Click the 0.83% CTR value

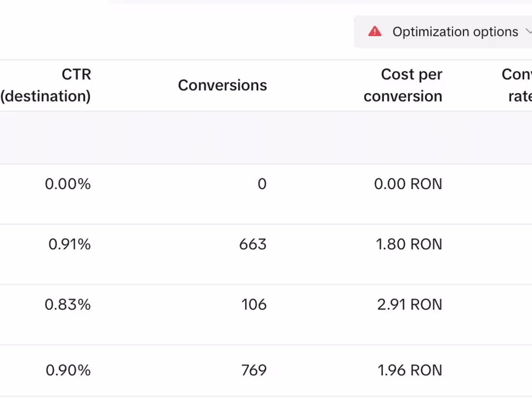coord(68,305)
